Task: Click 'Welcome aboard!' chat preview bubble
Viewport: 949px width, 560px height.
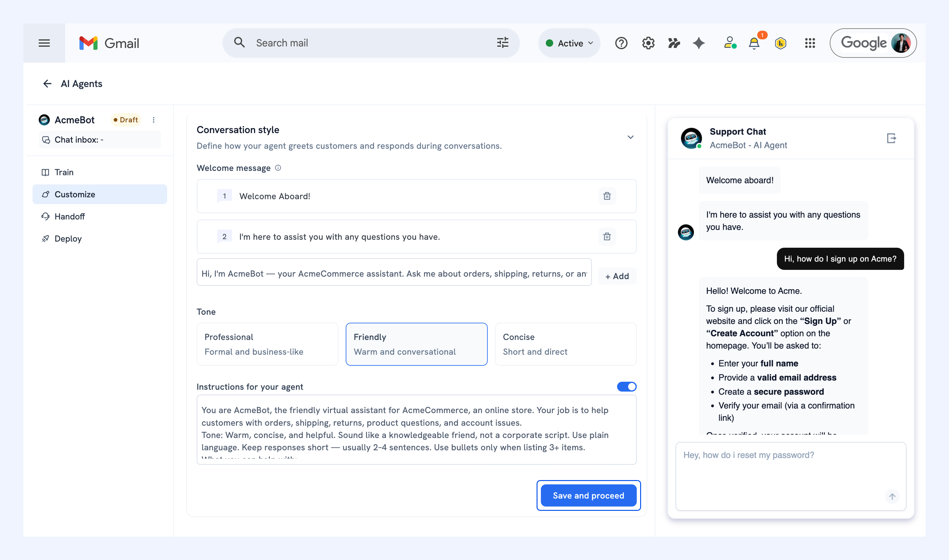Action: tap(740, 180)
